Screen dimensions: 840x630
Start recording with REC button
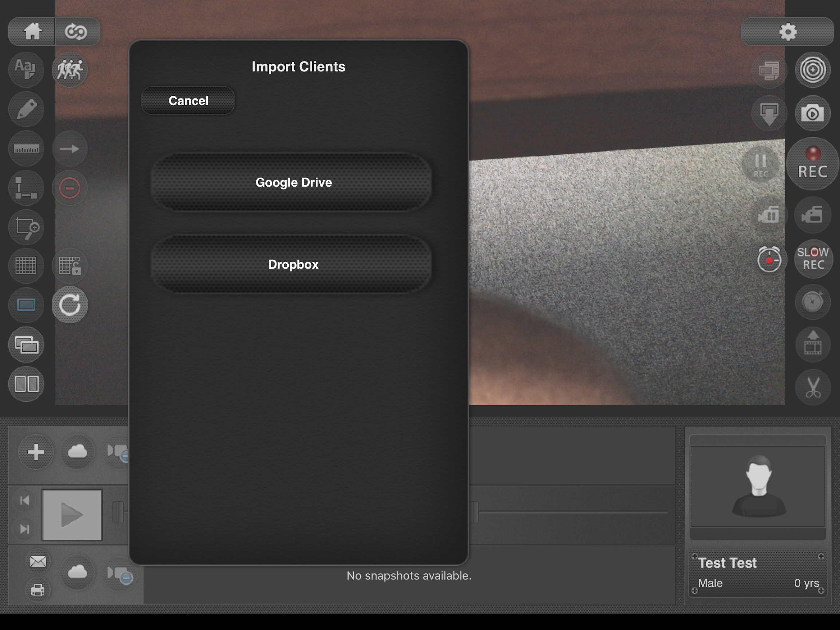(x=813, y=164)
